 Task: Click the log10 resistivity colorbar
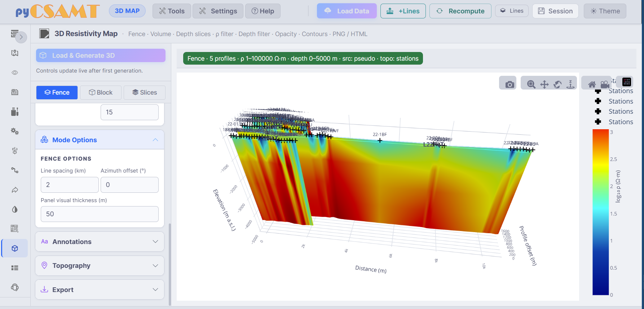point(601,212)
